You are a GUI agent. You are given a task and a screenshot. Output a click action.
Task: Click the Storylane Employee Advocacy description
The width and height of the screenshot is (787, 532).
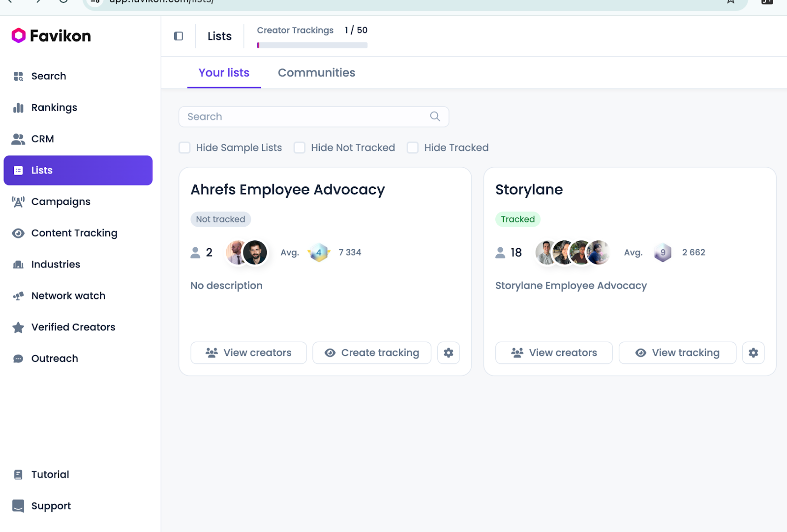pos(571,286)
